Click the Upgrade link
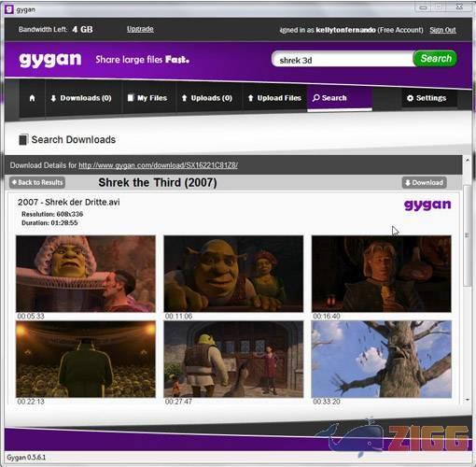 tap(140, 29)
